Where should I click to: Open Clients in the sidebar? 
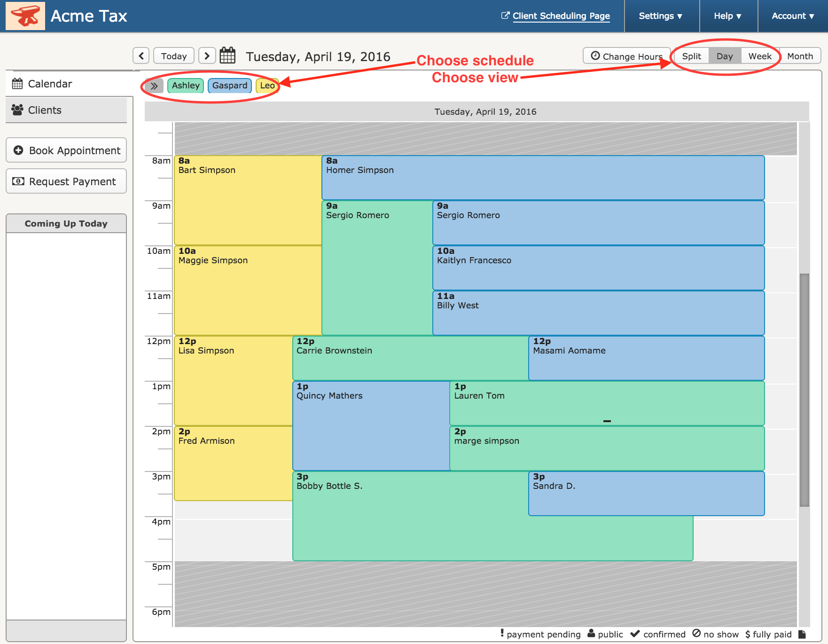coord(66,110)
